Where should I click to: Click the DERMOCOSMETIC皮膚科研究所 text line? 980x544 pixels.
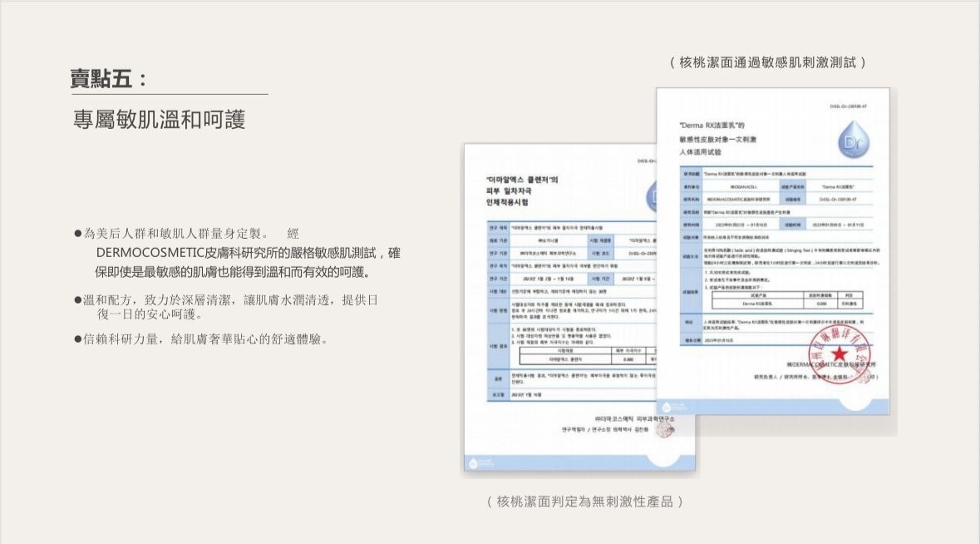point(248,253)
